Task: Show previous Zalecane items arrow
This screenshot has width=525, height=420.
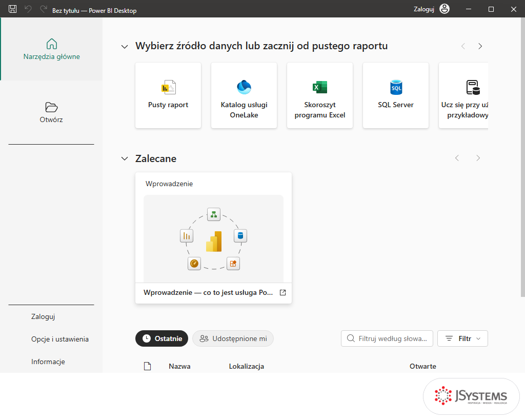Action: (457, 158)
